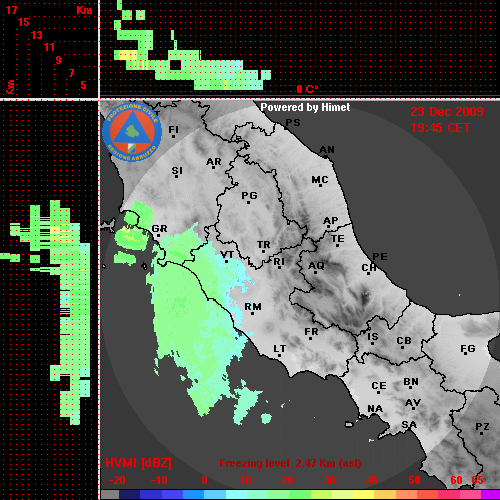Click the '7' height axis label
Image resolution: width=500 pixels, height=500 pixels.
point(71,73)
